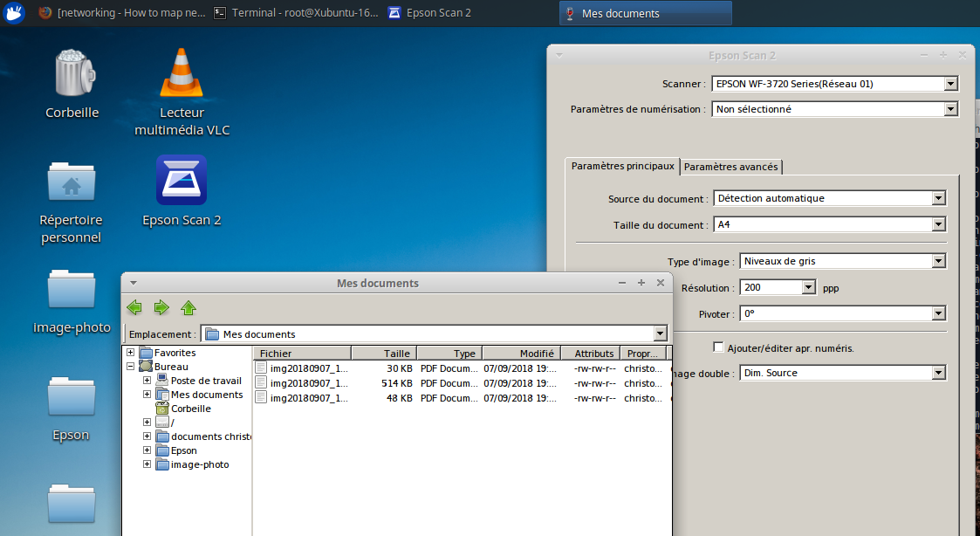Open the Répertoire personnel home folder icon
This screenshot has height=536, width=980.
(x=72, y=182)
